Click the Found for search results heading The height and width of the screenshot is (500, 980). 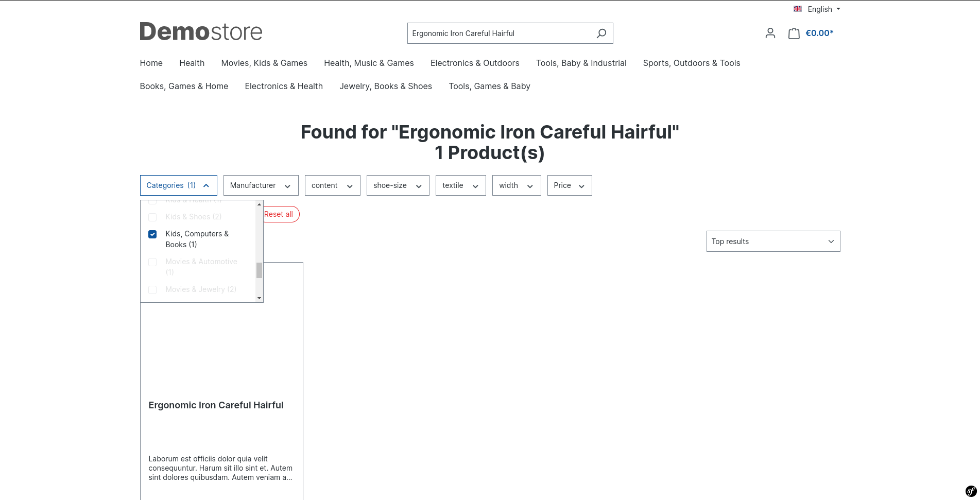point(490,142)
